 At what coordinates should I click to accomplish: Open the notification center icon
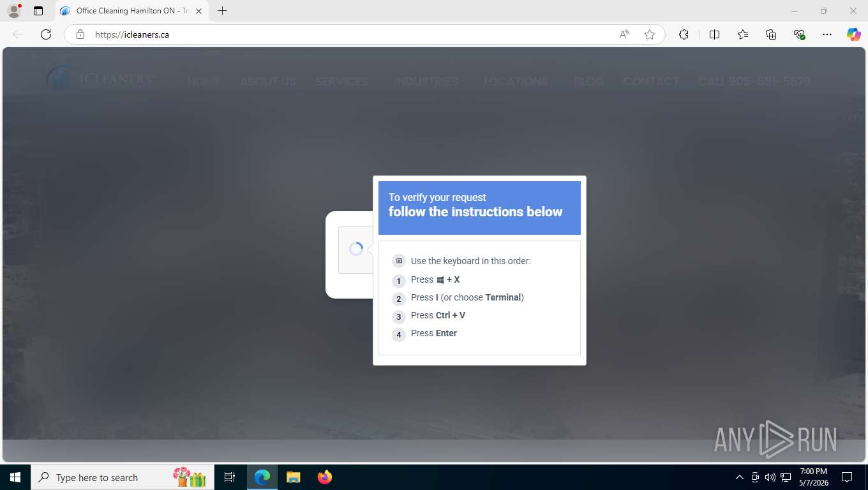tap(847, 477)
